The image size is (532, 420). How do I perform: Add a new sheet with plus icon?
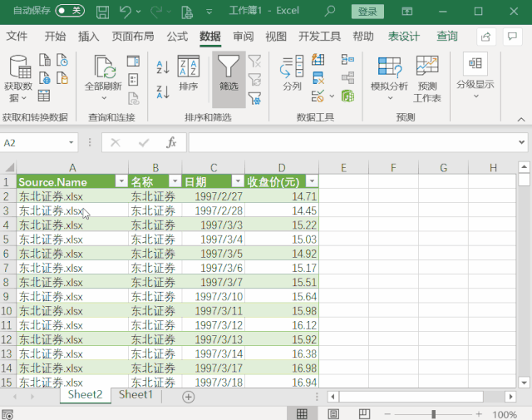pos(189,397)
